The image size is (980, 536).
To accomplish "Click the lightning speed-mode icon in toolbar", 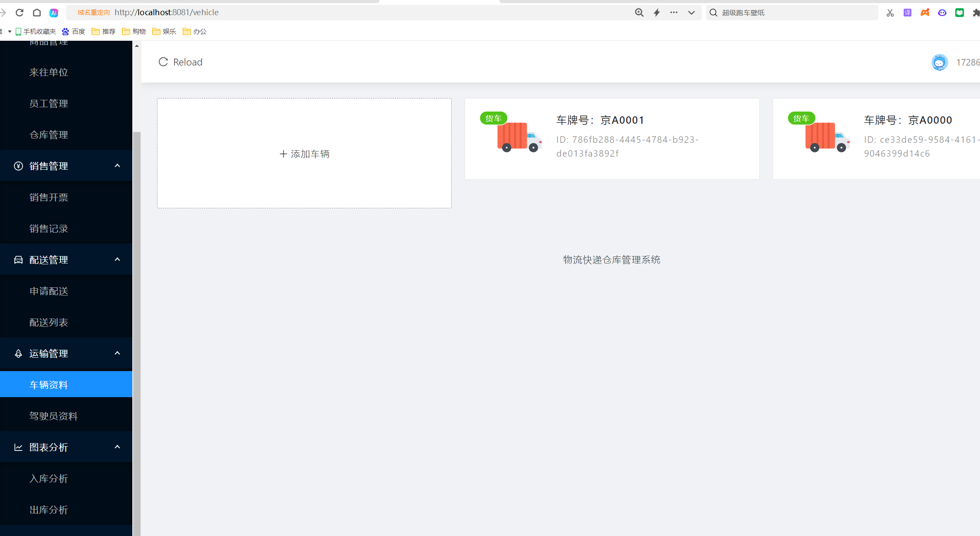I will click(x=656, y=13).
